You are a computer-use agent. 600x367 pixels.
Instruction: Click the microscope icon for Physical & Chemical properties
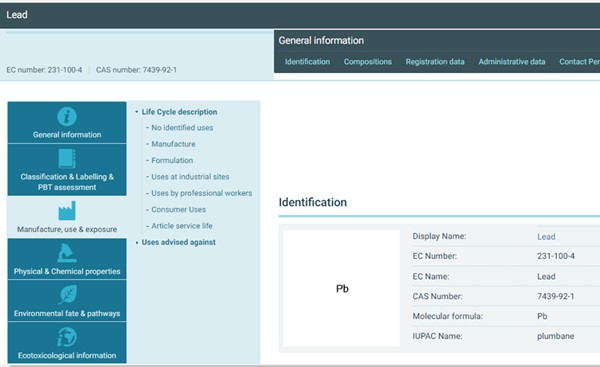[67, 253]
